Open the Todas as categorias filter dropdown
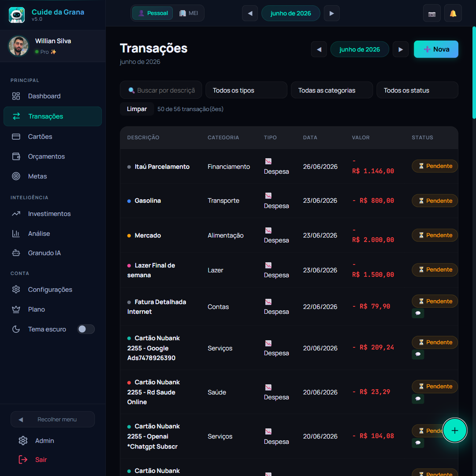This screenshot has height=476, width=476. coord(332,90)
